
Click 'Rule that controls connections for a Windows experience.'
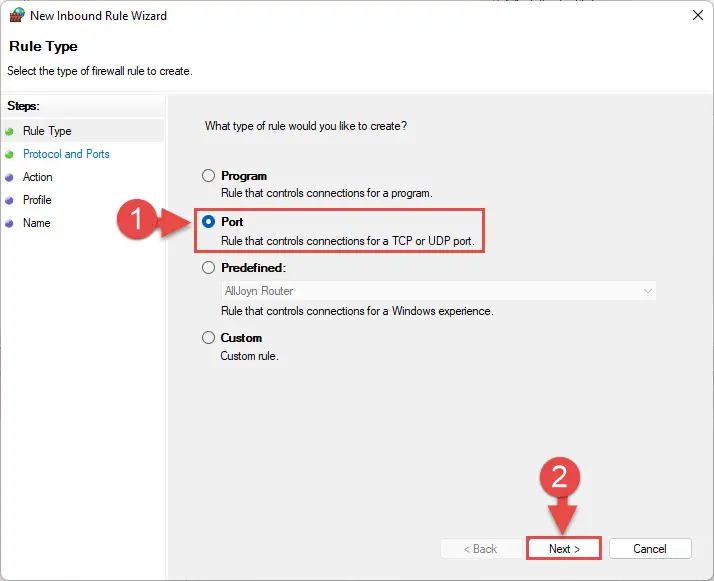tap(357, 311)
